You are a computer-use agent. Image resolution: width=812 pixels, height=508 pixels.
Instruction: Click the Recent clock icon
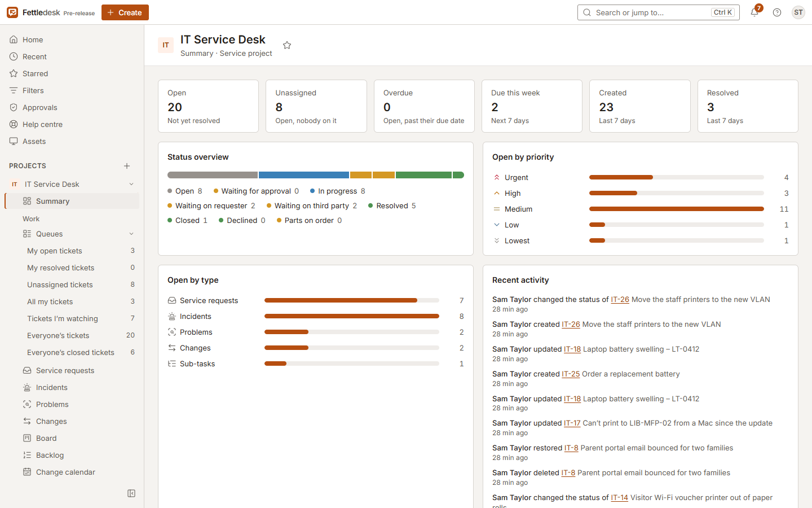pos(14,56)
